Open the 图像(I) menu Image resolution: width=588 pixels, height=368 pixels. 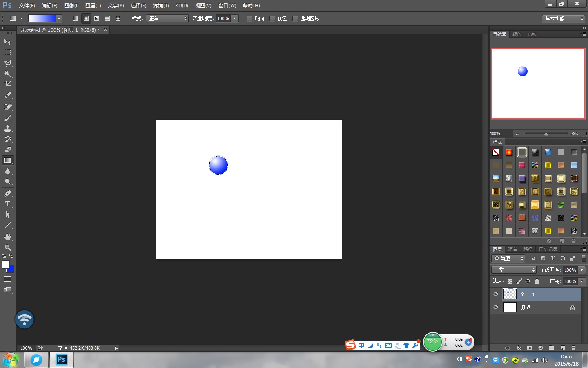(71, 6)
